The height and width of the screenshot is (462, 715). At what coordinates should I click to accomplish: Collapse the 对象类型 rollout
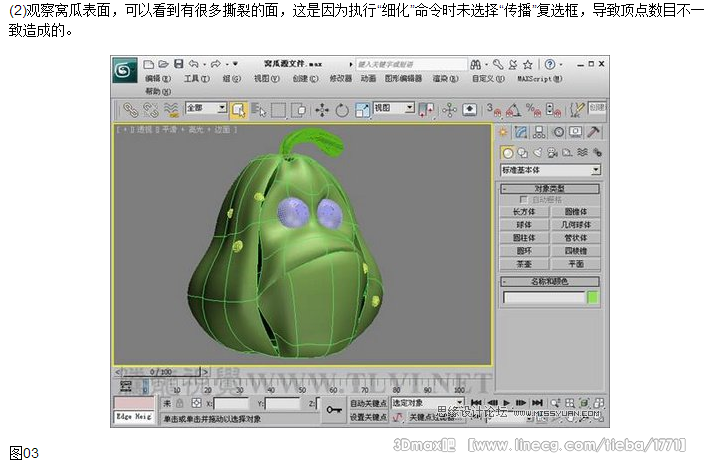point(549,189)
